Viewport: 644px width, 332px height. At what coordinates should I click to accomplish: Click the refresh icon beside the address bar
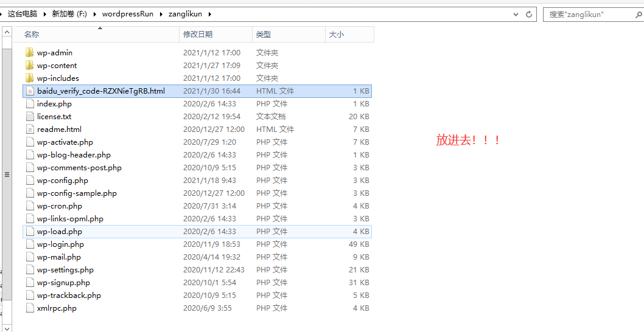(x=529, y=14)
